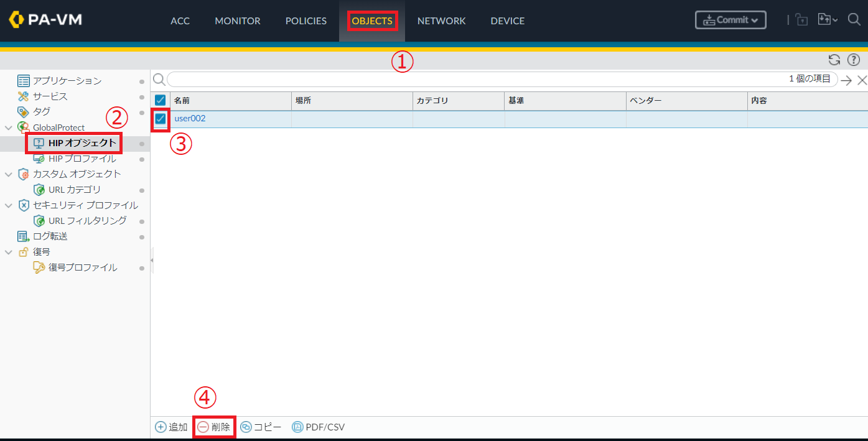Image resolution: width=868 pixels, height=441 pixels.
Task: Open the DEVICE tab
Action: 508,21
